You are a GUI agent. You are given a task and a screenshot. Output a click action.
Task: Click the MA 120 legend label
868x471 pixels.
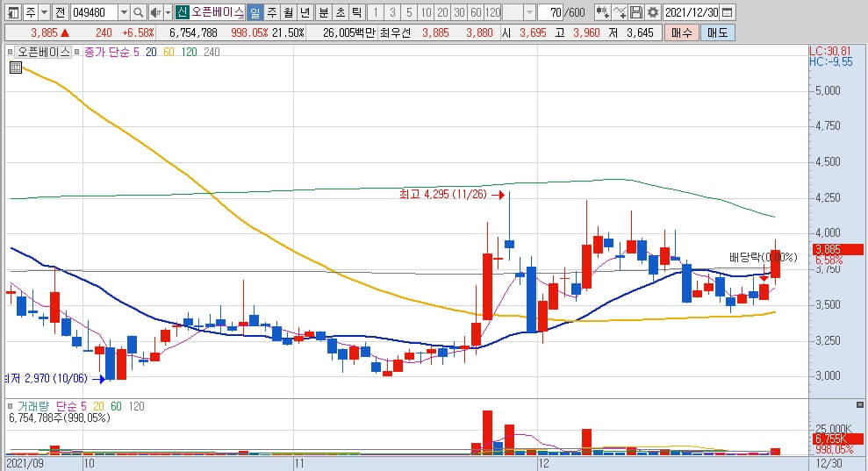[190, 52]
